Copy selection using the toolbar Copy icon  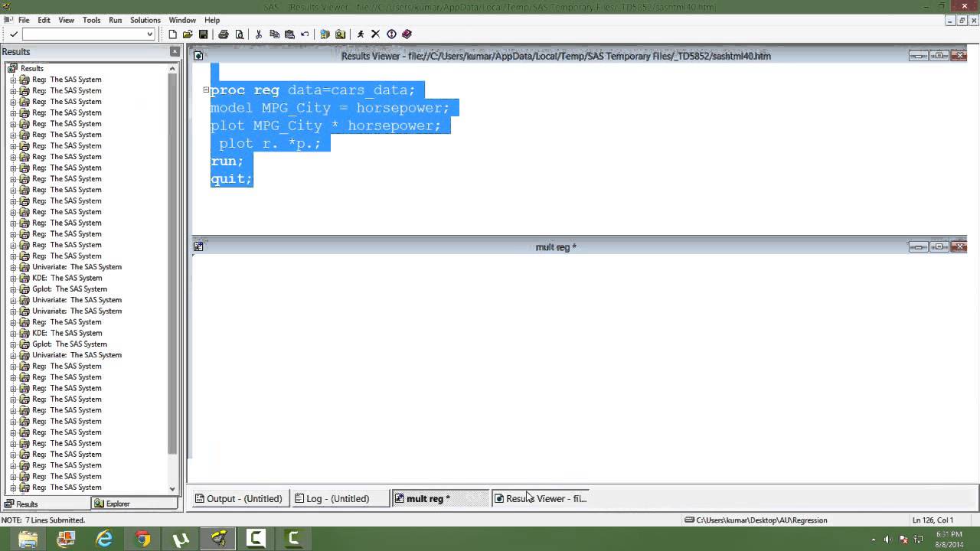tap(274, 34)
